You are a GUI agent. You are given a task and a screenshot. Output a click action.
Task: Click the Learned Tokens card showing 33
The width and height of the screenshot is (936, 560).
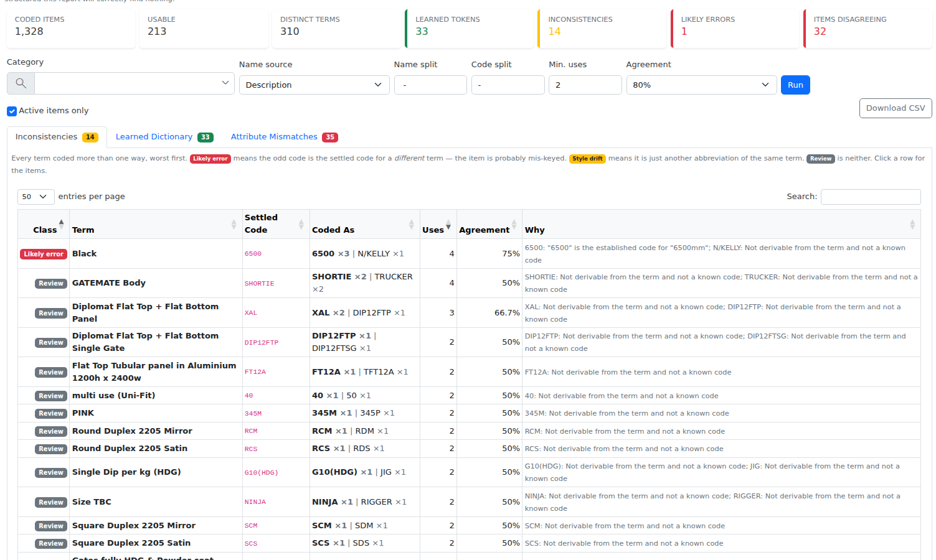coord(470,28)
